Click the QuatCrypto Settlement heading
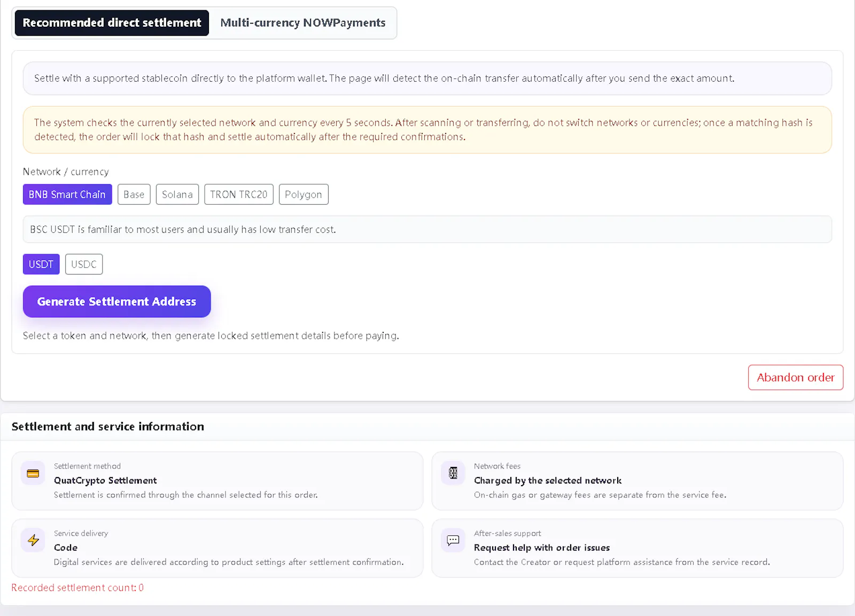 (x=105, y=480)
